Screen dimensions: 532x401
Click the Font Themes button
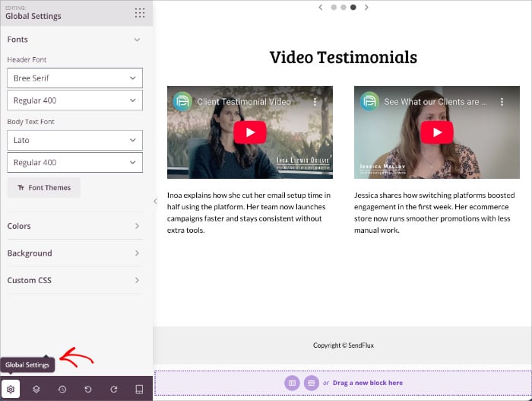[x=43, y=188]
